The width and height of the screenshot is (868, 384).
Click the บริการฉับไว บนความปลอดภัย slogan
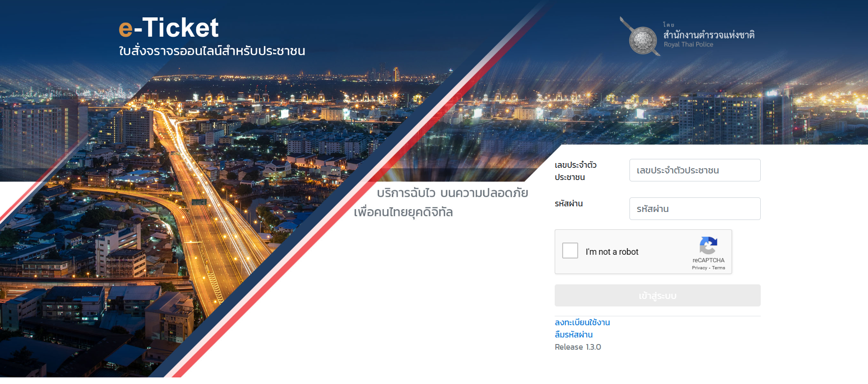pyautogui.click(x=452, y=193)
